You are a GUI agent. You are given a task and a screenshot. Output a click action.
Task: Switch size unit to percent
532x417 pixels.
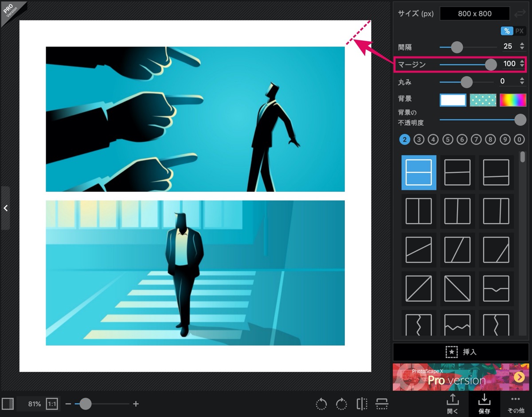(507, 31)
